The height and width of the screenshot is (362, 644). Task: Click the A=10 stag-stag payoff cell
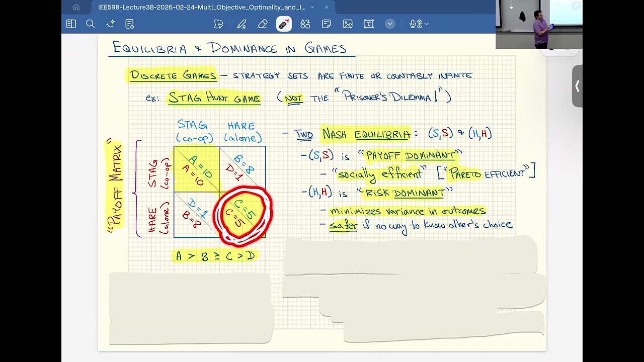pos(197,169)
